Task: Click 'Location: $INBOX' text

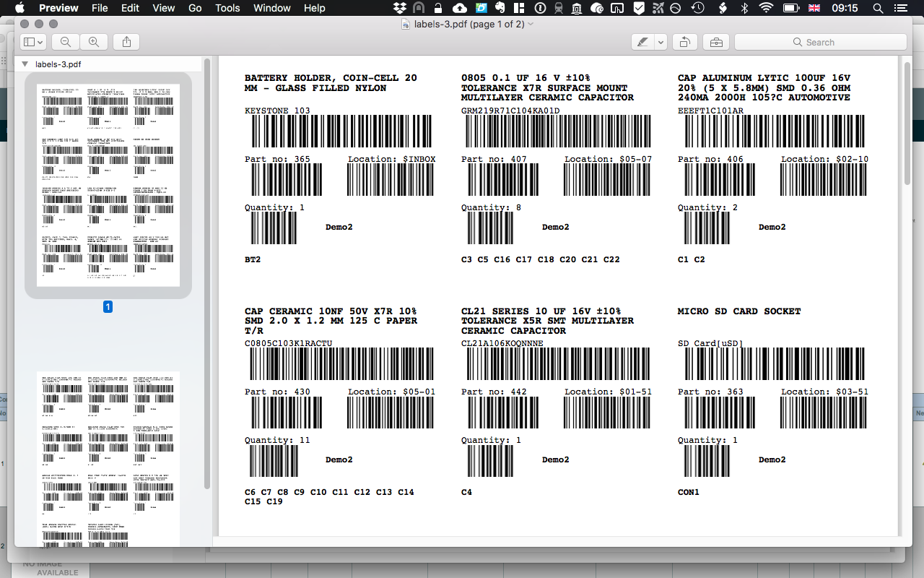Action: (392, 159)
